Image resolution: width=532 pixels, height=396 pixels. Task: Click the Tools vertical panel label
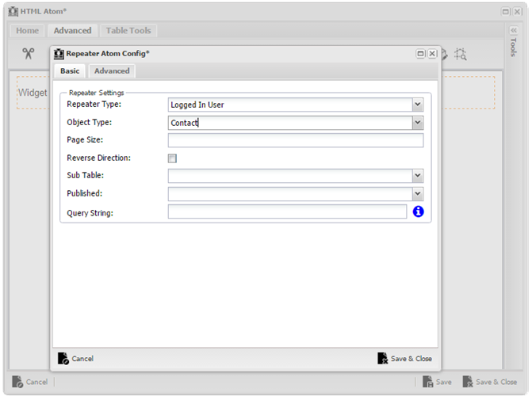513,47
